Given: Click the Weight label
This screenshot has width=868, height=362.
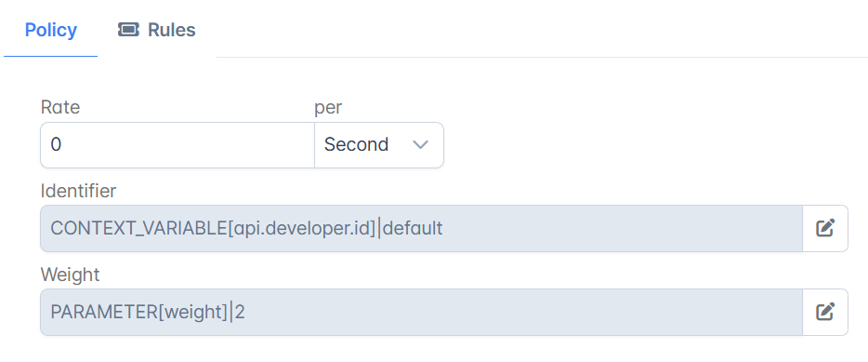Looking at the screenshot, I should pos(71,275).
